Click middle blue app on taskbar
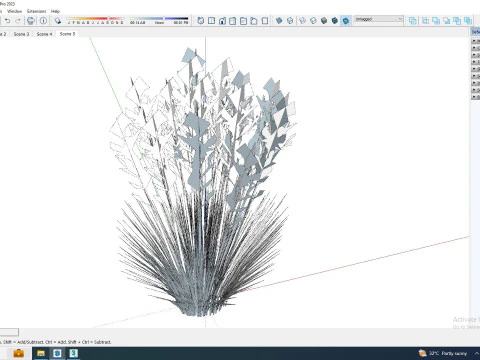 click(57, 353)
